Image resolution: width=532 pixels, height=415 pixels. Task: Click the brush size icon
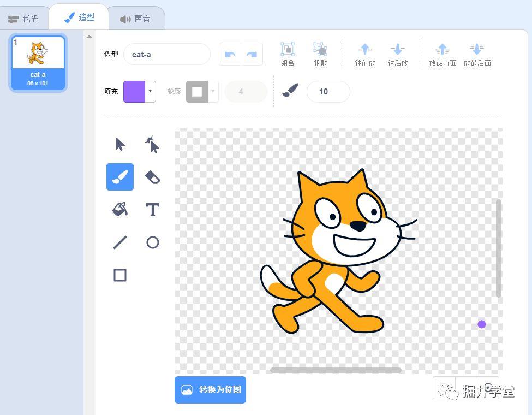coord(290,90)
